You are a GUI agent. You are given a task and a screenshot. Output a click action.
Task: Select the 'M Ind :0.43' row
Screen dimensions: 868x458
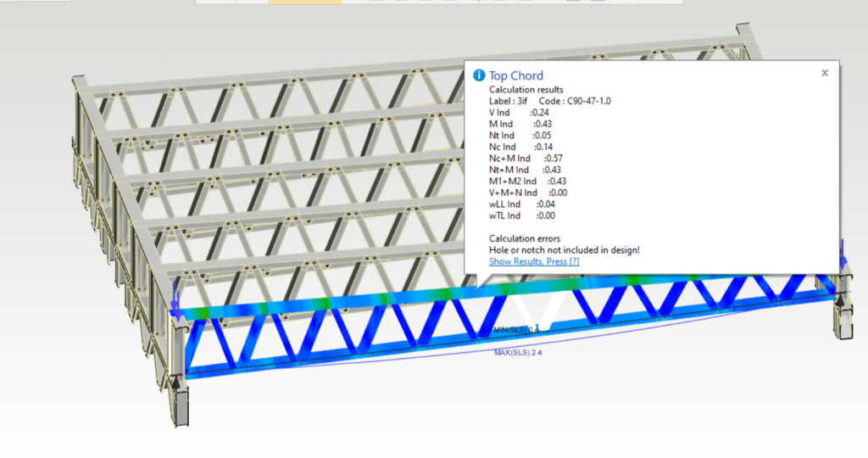tap(520, 124)
